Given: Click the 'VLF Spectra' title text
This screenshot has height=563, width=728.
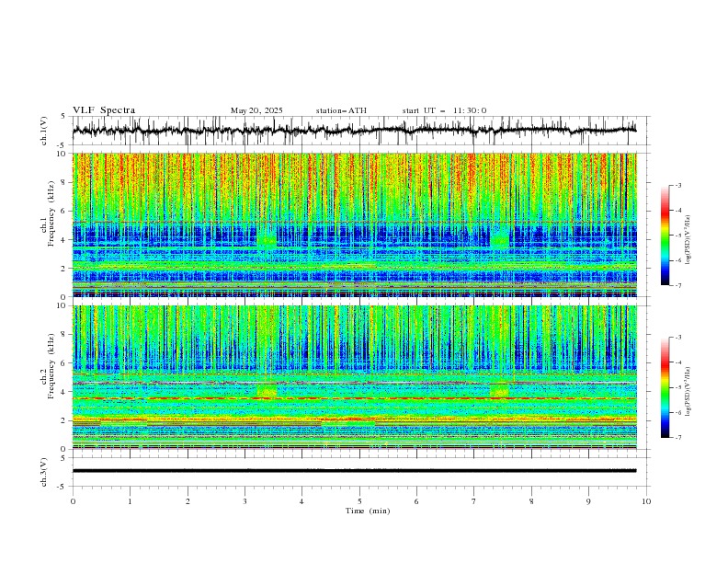Looking at the screenshot, I should [104, 110].
